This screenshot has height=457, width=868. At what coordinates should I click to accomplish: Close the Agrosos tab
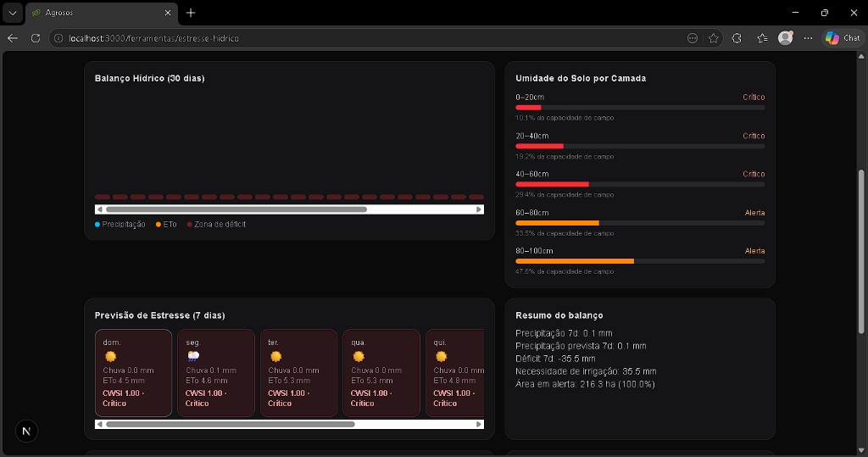pos(168,13)
